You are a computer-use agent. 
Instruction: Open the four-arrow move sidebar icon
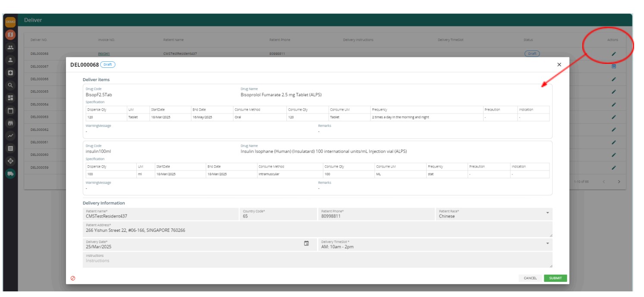click(10, 161)
